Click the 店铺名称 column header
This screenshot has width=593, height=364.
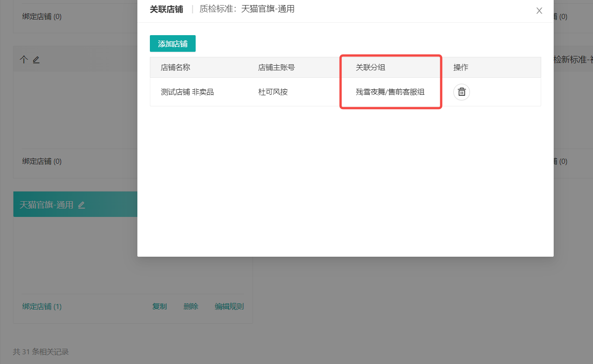click(x=175, y=68)
